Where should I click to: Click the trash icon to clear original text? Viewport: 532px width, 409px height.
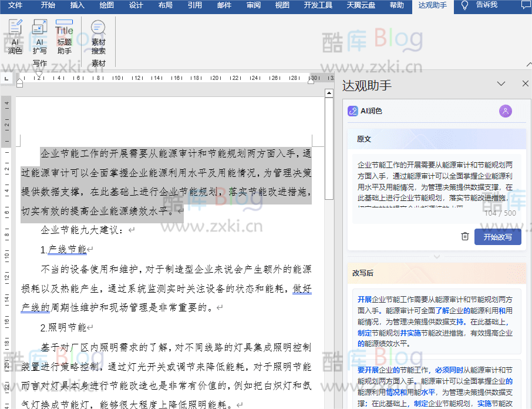point(465,236)
